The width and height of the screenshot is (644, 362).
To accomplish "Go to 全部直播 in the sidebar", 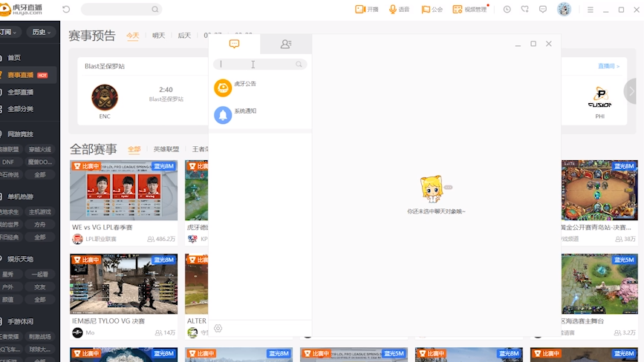I will [x=21, y=92].
